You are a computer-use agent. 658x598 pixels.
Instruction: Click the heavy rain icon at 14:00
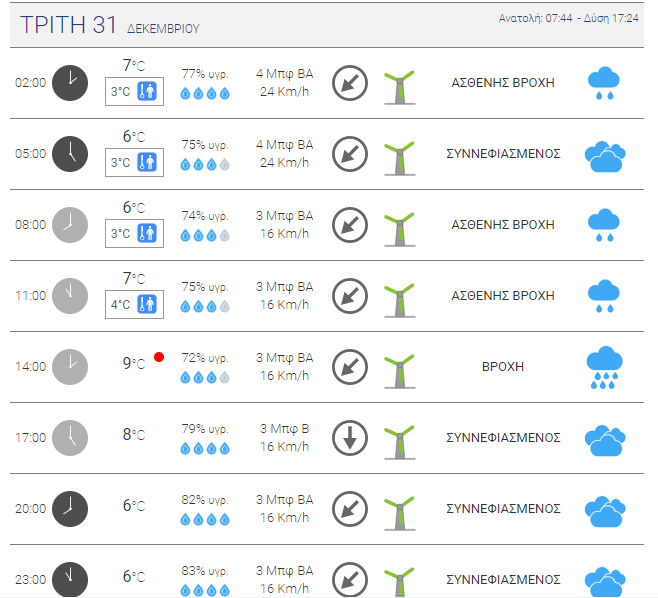[x=604, y=367]
